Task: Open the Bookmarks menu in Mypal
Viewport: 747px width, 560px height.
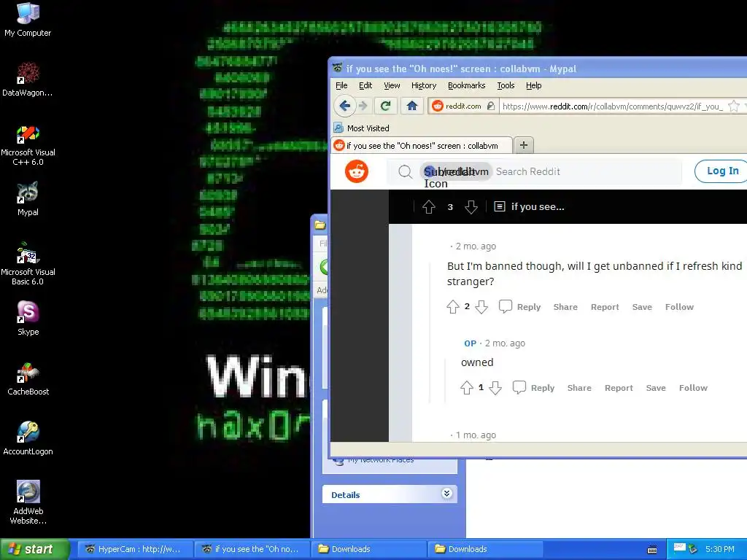Action: pos(466,85)
